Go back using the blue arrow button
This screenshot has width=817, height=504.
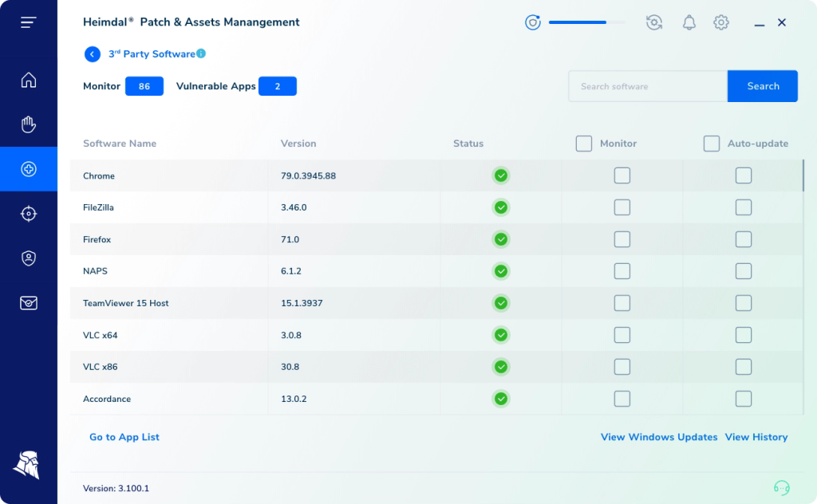click(x=93, y=54)
